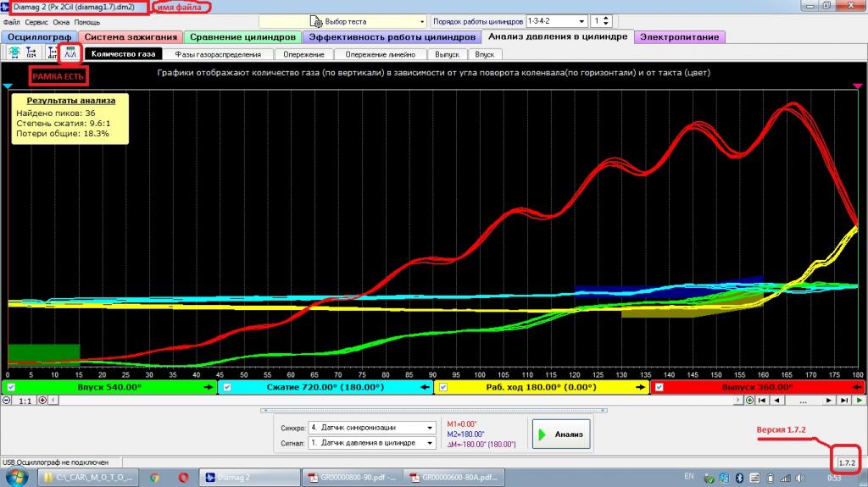Click the AUT auto-marker toolbar icon
Image resolution: width=868 pixels, height=487 pixels.
tap(53, 53)
